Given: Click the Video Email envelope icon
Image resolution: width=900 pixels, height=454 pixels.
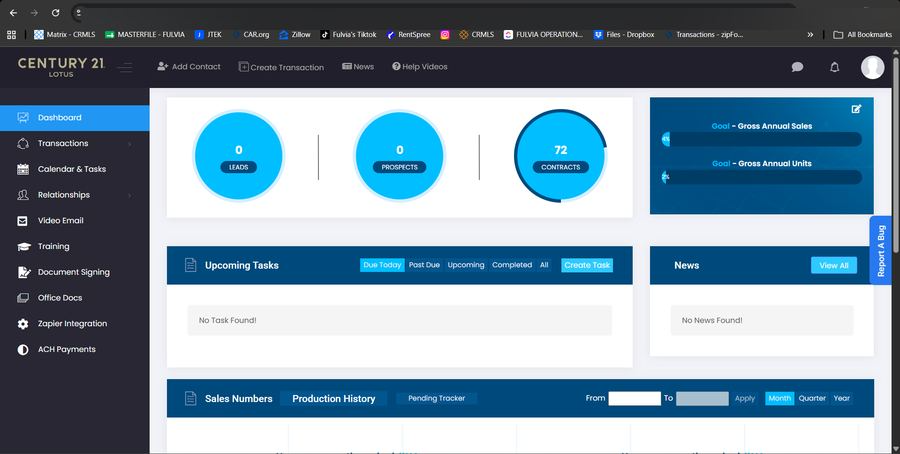Looking at the screenshot, I should pos(22,221).
